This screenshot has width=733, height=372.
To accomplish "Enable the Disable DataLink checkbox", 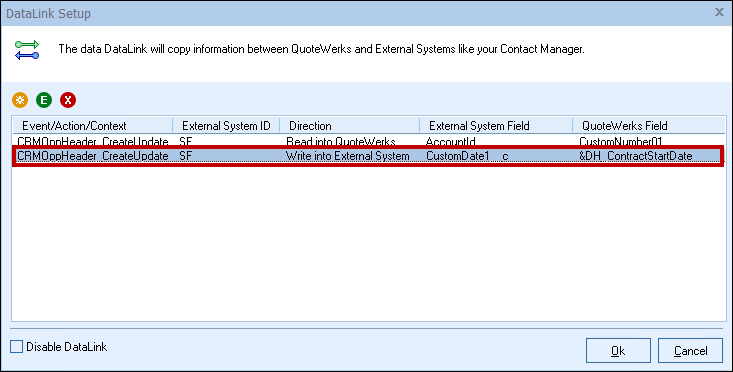I will [x=17, y=347].
